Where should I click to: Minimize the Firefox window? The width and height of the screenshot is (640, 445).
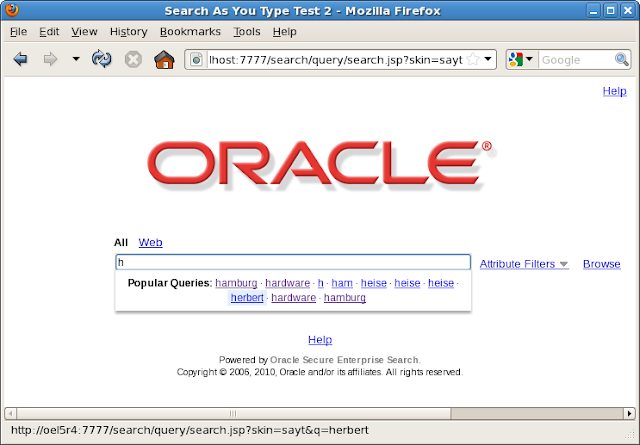click(593, 11)
